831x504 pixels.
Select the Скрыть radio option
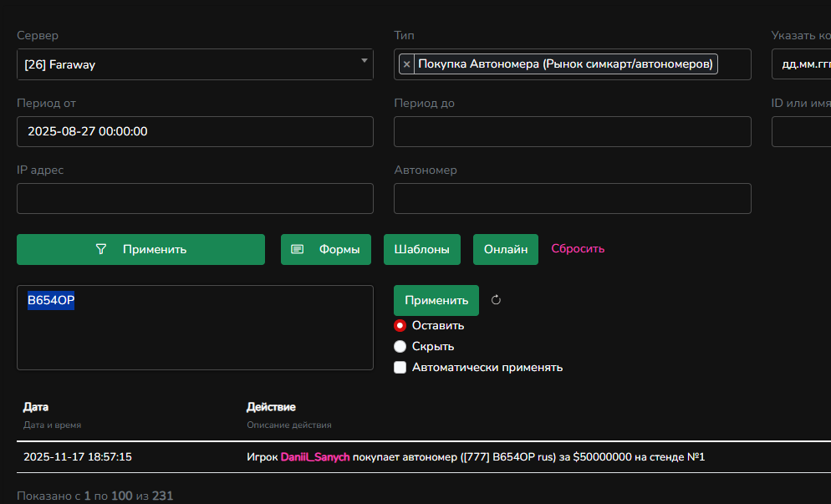pyautogui.click(x=400, y=347)
